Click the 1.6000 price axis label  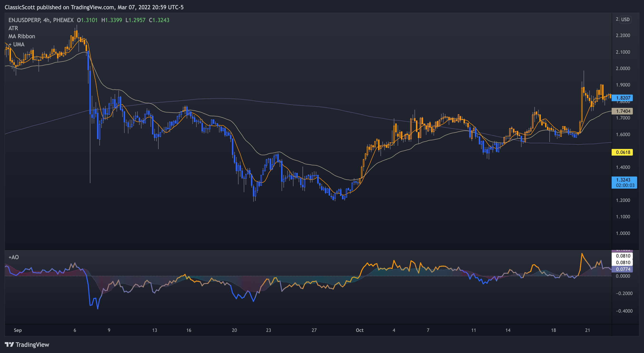coord(623,134)
